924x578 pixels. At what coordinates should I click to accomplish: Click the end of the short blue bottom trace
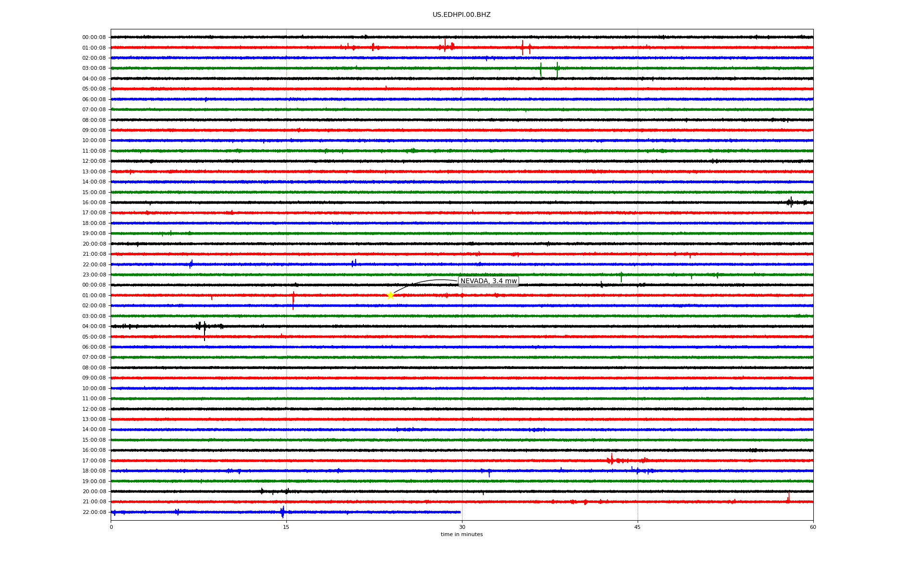click(460, 512)
